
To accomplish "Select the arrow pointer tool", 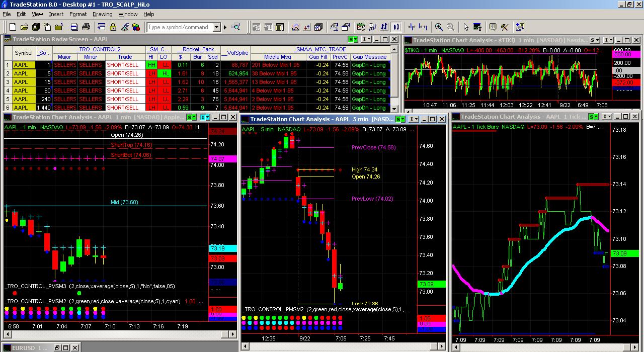I will (465, 27).
